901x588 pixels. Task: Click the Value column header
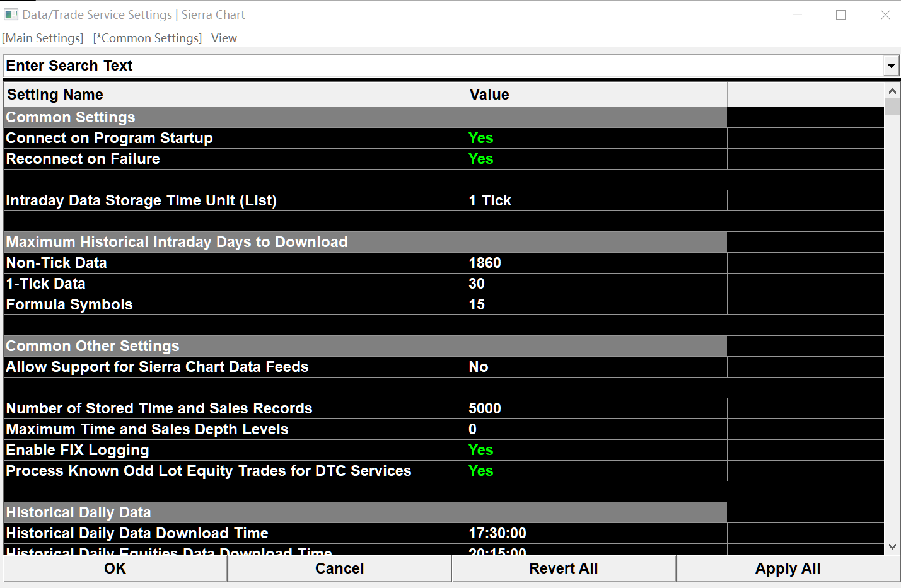[x=597, y=95]
